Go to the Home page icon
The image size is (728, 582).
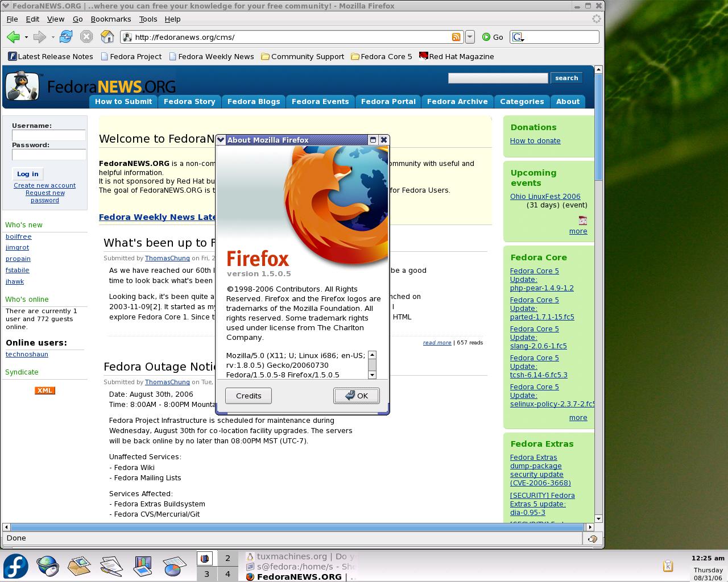pos(107,37)
